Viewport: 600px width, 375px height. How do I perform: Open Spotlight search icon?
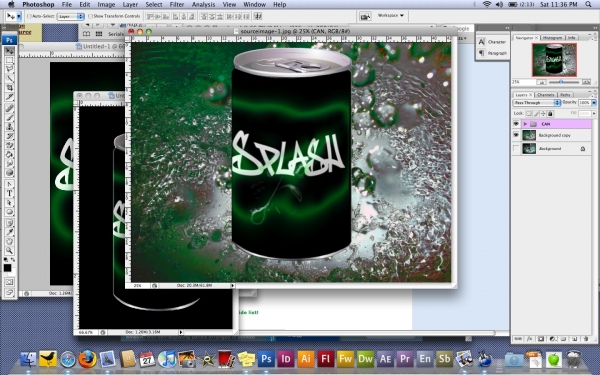pos(589,5)
